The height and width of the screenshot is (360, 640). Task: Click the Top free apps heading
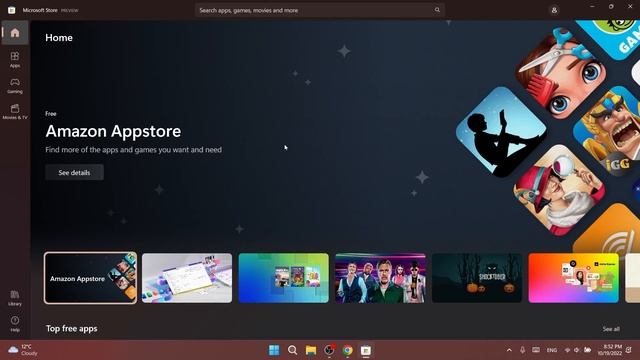[71, 329]
